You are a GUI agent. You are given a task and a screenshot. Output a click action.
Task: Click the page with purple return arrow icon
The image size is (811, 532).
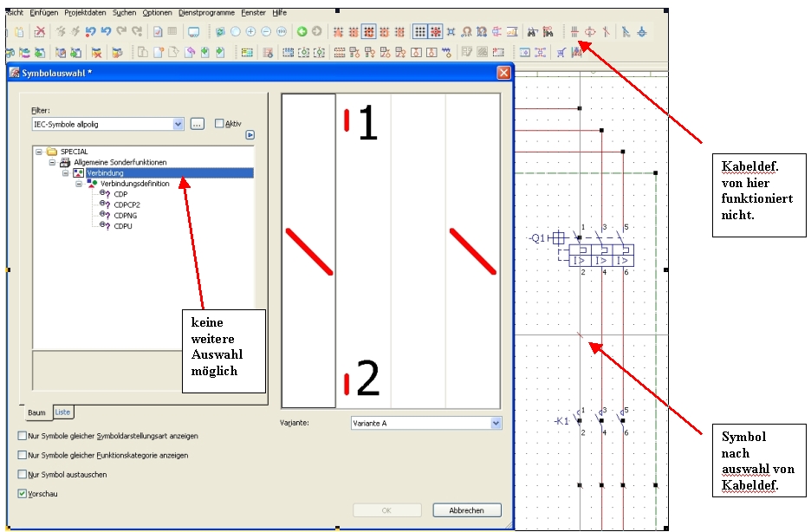(190, 52)
